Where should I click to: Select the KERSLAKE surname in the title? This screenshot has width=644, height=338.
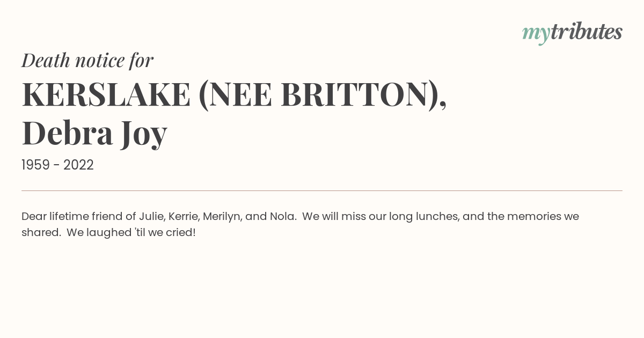106,94
